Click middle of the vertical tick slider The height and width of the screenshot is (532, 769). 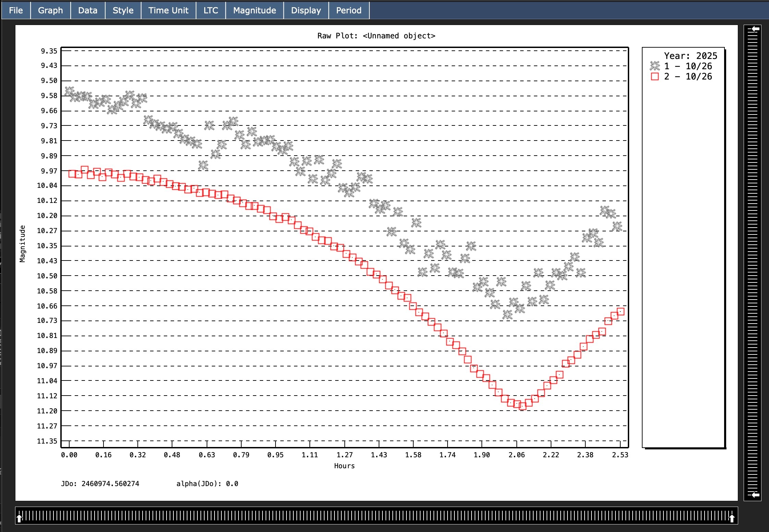[753, 262]
